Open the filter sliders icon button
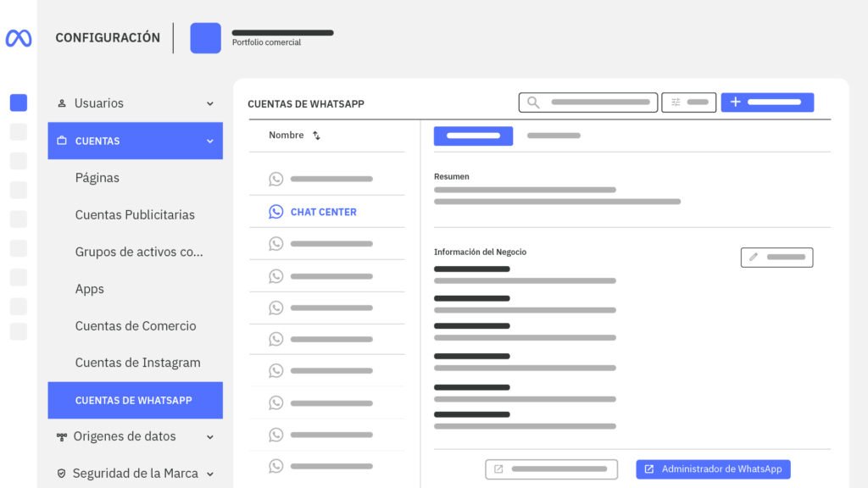The height and width of the screenshot is (488, 868). click(x=676, y=103)
